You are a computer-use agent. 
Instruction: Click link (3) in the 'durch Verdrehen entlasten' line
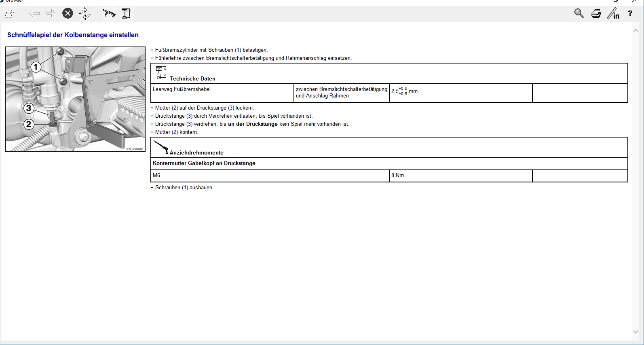point(189,116)
